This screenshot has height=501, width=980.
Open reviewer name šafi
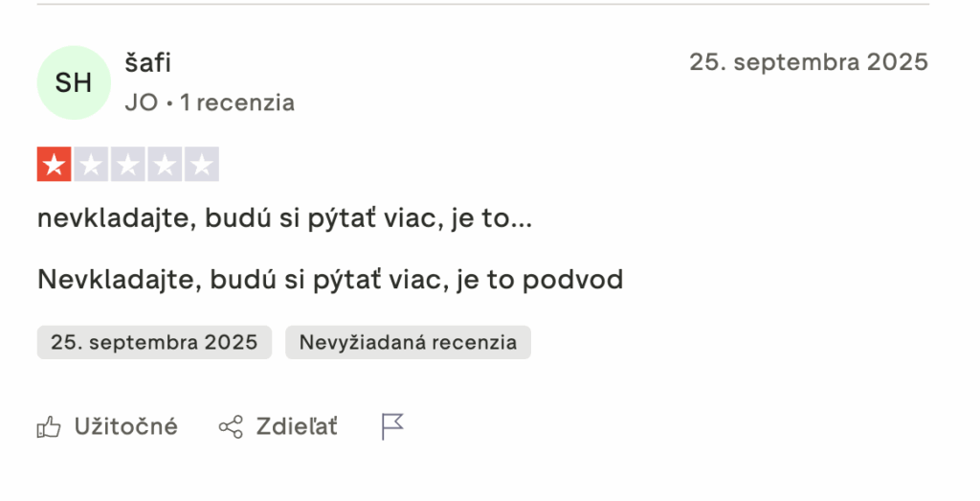pos(147,63)
